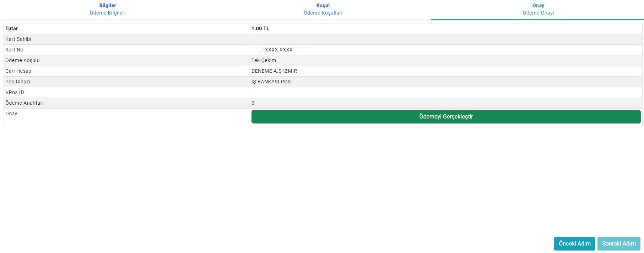
Task: Go back with Önceki Adım button
Action: tap(574, 243)
